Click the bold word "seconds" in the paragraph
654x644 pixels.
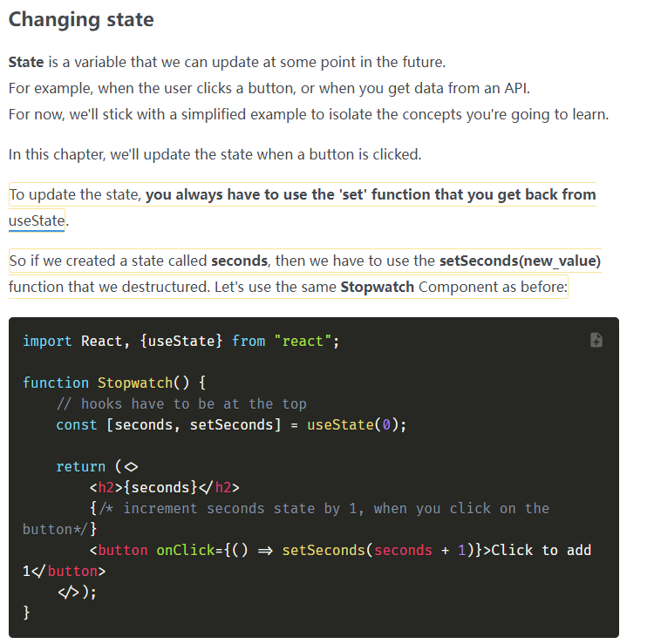pos(239,261)
